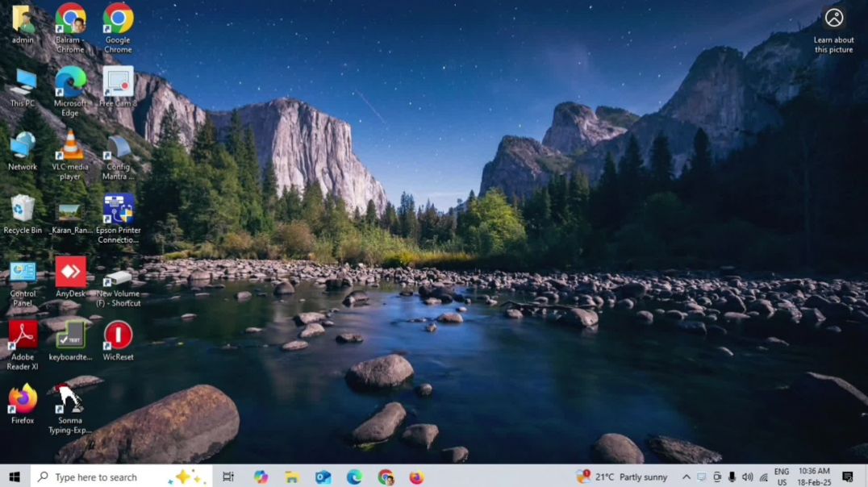
Task: Open Outlook from the taskbar
Action: tap(323, 477)
